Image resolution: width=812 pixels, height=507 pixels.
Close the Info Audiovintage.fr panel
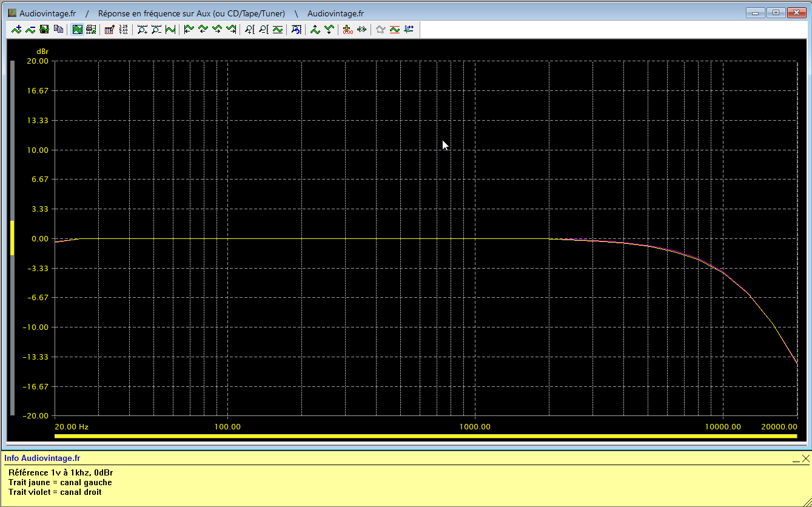coord(805,459)
